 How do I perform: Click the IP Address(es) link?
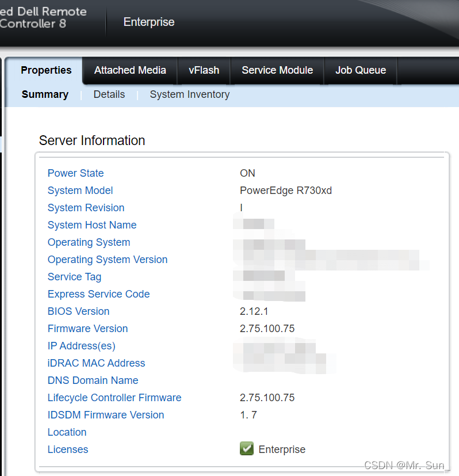click(x=81, y=346)
